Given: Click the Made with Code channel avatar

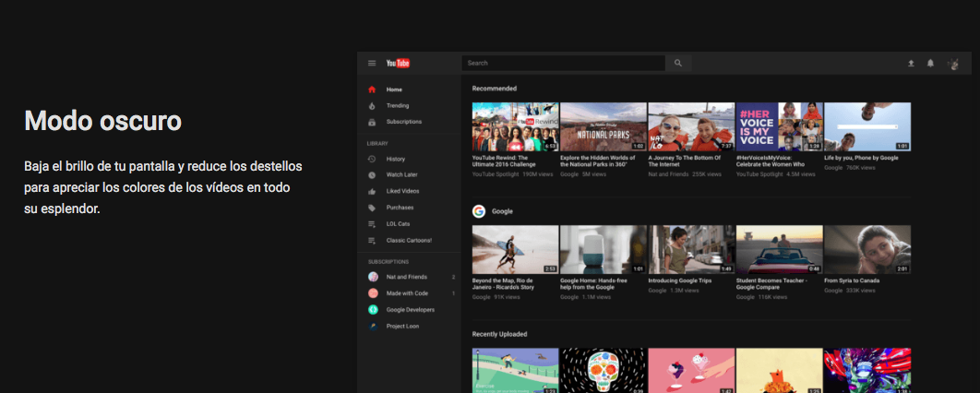Looking at the screenshot, I should click(373, 293).
